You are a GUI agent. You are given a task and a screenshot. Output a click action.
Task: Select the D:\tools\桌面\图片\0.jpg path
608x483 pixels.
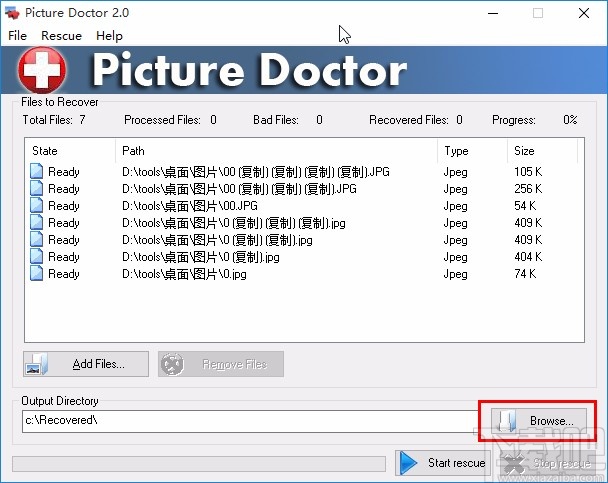point(184,274)
